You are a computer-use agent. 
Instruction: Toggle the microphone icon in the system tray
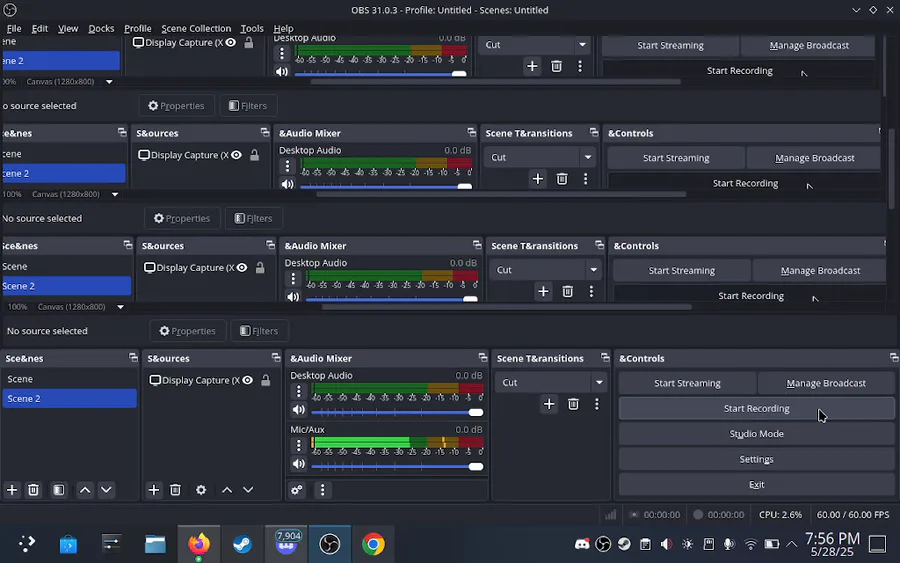[729, 543]
